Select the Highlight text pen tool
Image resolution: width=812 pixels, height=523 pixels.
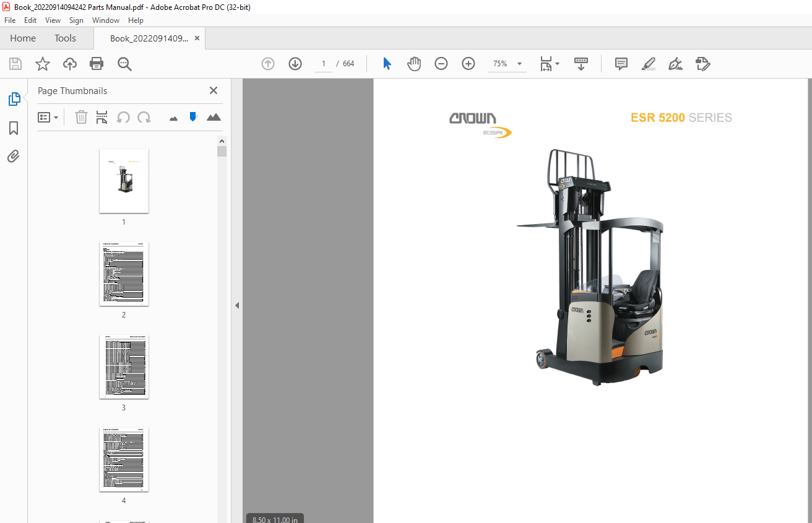(x=648, y=64)
